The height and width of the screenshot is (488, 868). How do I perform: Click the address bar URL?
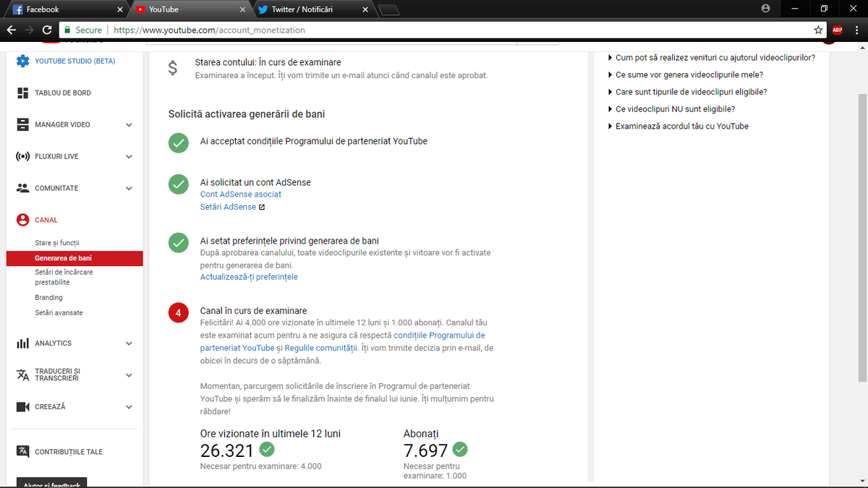[209, 30]
